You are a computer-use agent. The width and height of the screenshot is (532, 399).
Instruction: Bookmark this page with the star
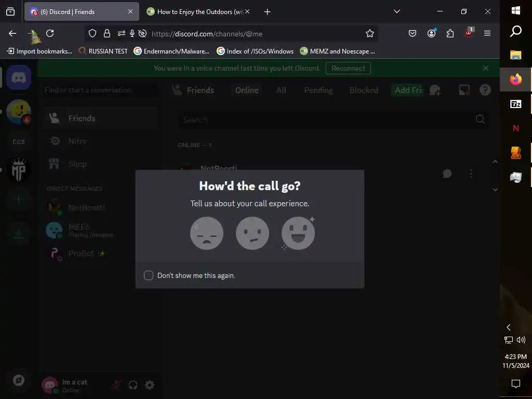369,33
